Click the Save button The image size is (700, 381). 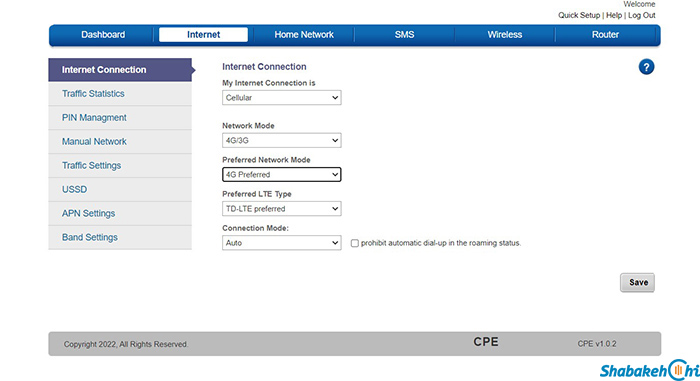click(x=638, y=283)
